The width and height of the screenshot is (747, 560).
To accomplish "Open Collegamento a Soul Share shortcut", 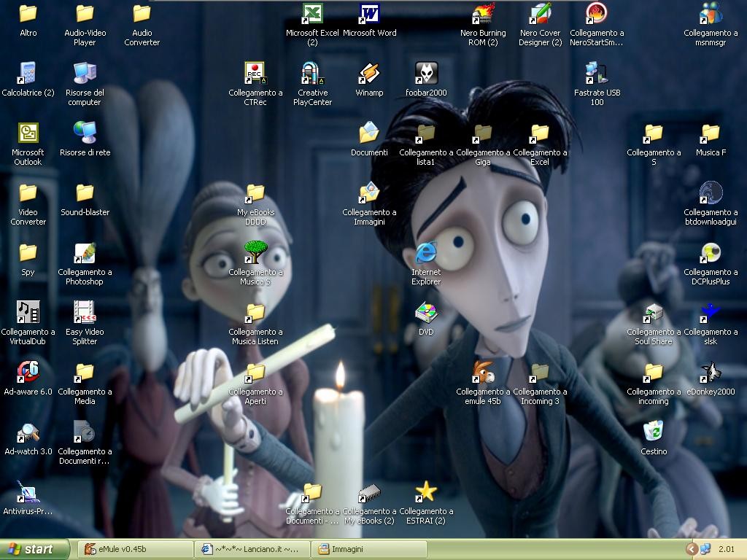I will [654, 313].
